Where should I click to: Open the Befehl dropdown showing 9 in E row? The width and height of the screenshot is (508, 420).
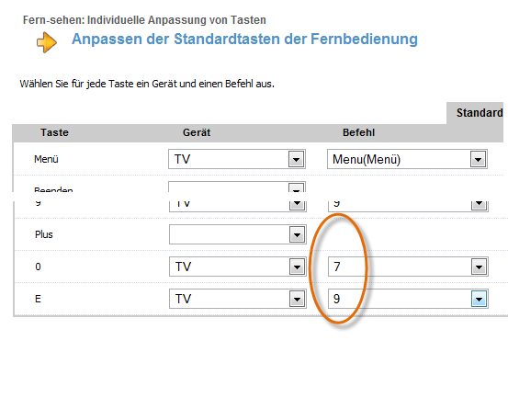coord(408,299)
